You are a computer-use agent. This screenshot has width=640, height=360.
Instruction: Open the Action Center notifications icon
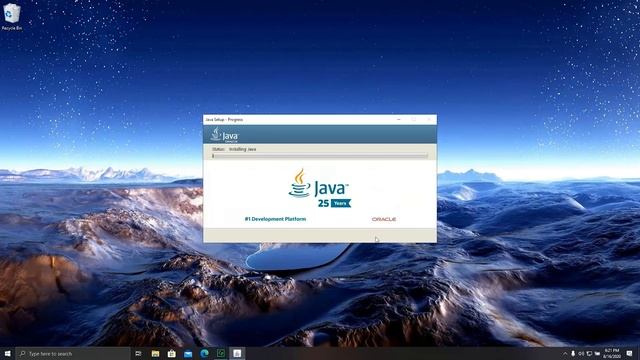point(629,353)
